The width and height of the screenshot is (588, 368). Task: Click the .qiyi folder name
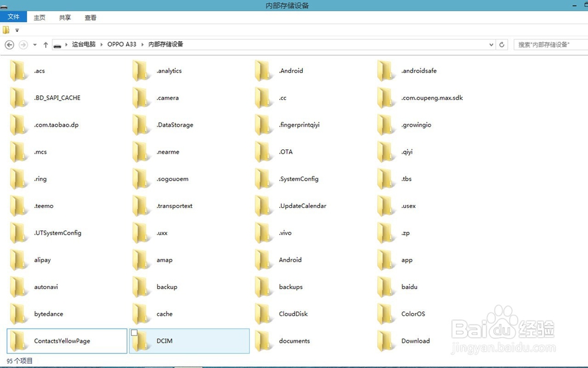407,152
